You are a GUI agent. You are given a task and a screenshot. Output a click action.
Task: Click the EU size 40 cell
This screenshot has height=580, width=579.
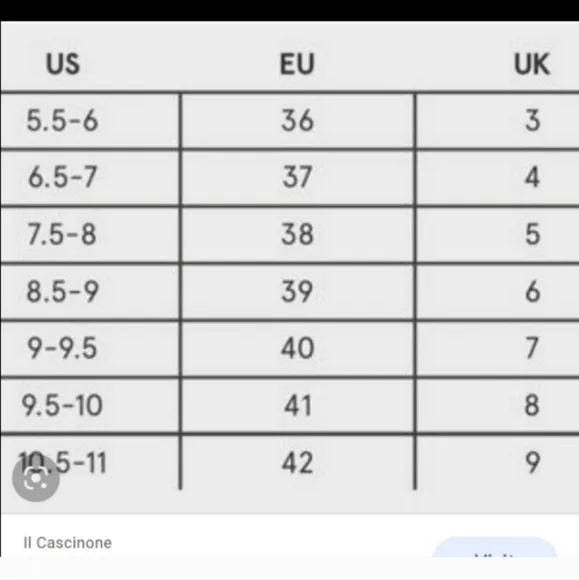point(297,348)
